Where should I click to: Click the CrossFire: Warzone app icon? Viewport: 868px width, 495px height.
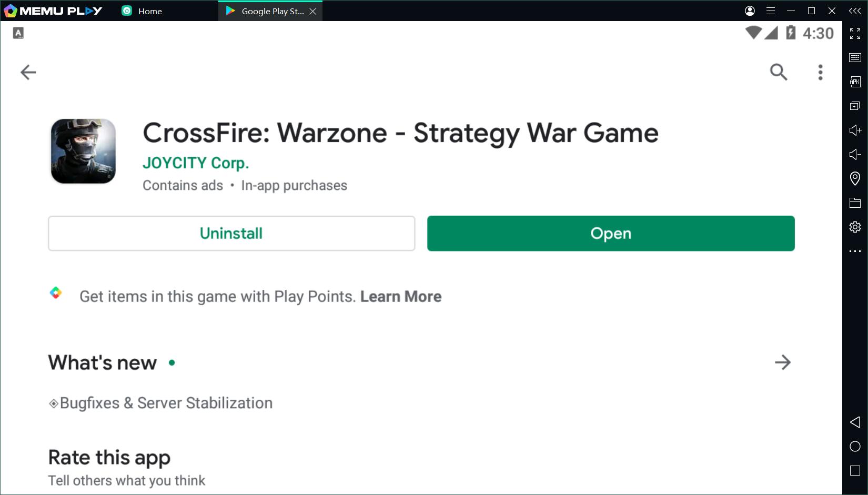83,151
